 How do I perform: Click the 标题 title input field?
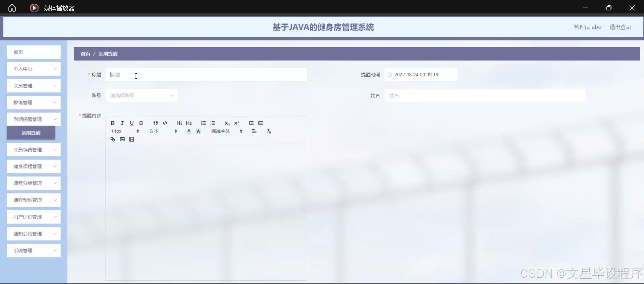point(206,75)
